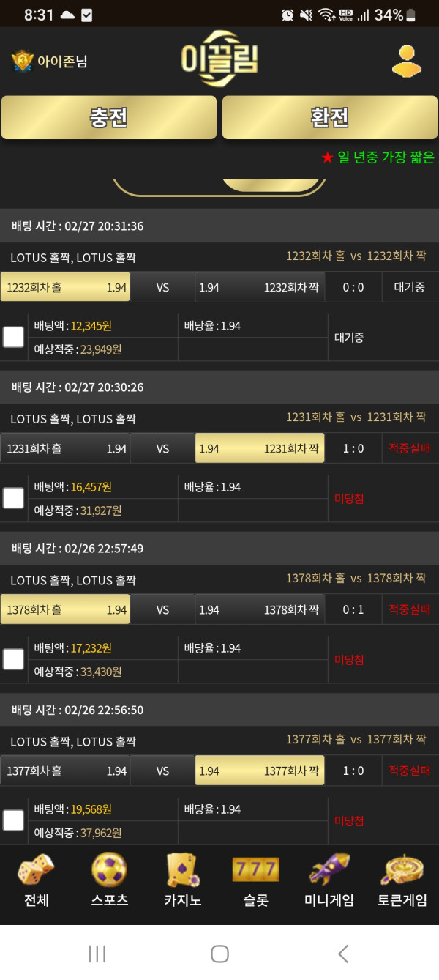Viewport: 439px width, 980px height.
Task: Tap the Android home navigation button
Action: click(219, 953)
